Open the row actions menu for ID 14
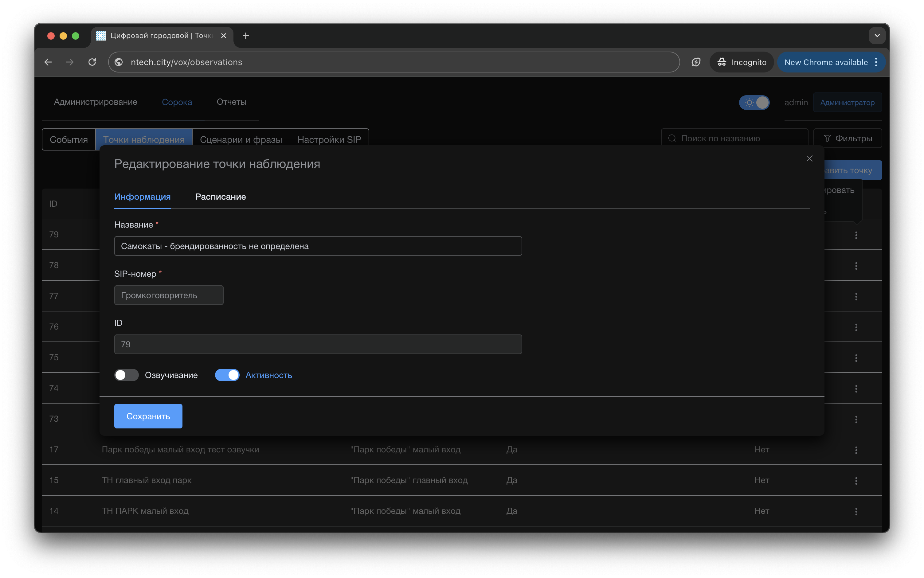Screen dimensions: 924x578 [x=856, y=511]
